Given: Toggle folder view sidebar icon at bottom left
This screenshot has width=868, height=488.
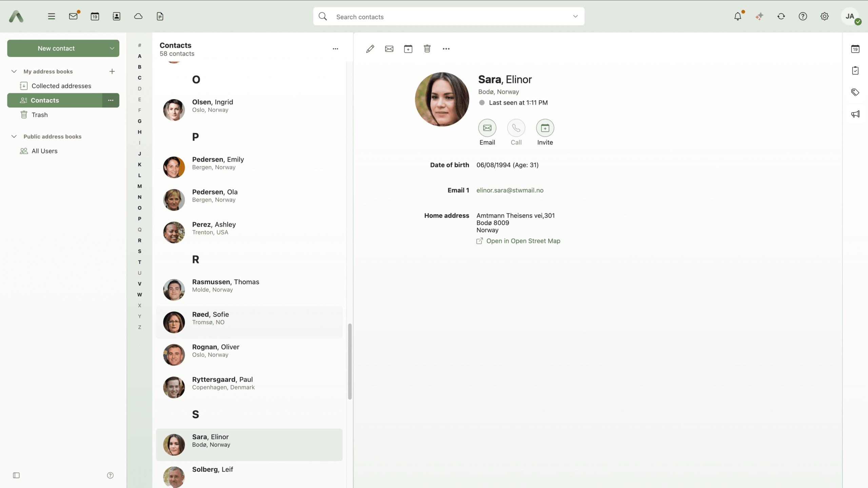Looking at the screenshot, I should point(16,475).
